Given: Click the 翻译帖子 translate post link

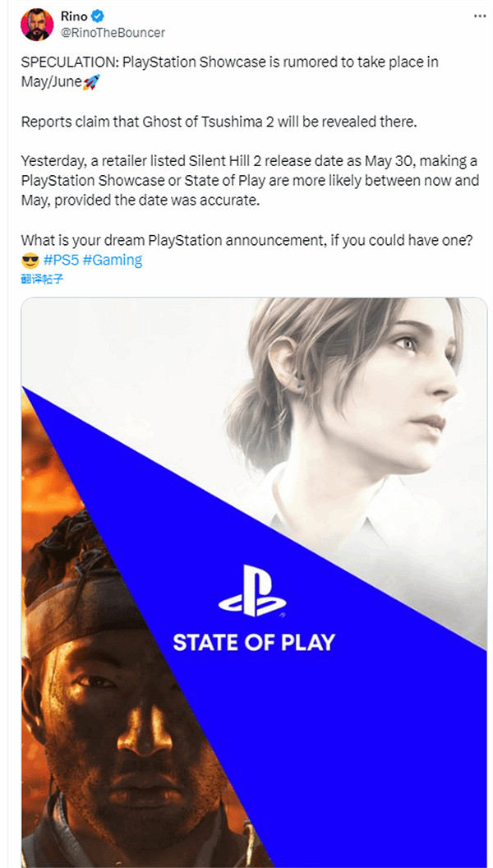Looking at the screenshot, I should click(x=42, y=279).
